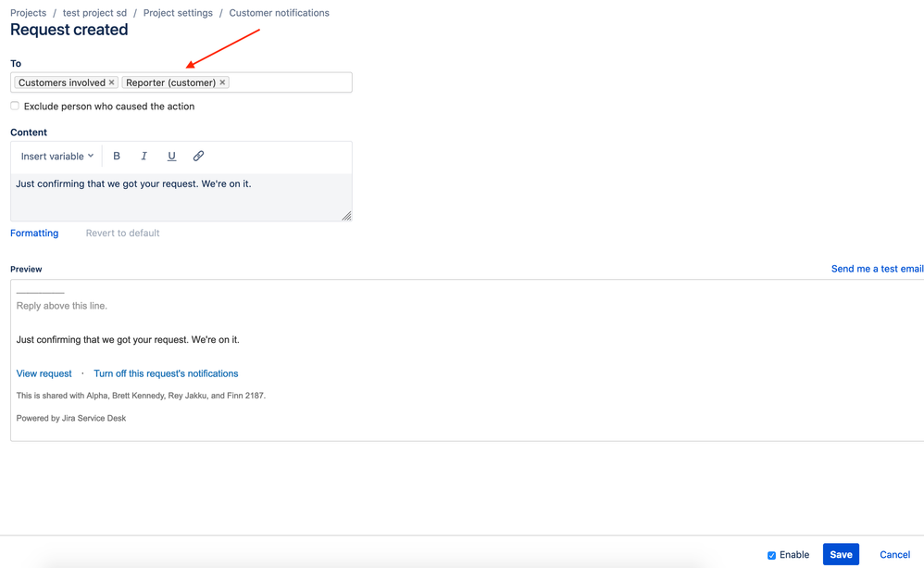
Task: Open the Formatting help link
Action: pos(34,233)
